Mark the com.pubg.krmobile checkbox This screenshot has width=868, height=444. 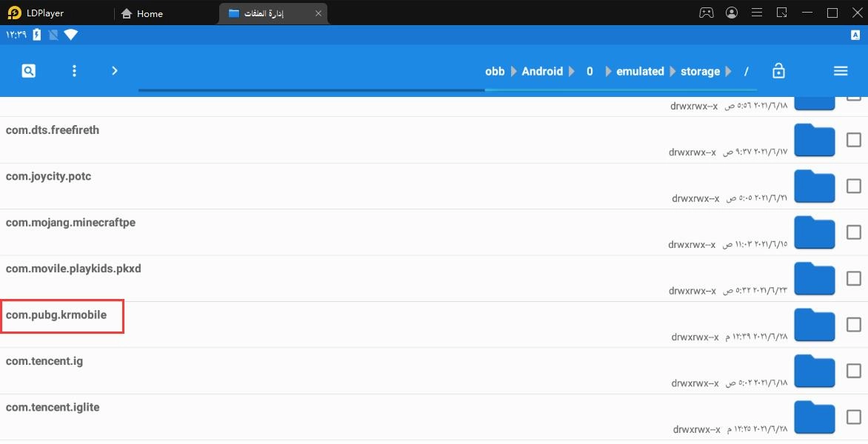pyautogui.click(x=853, y=325)
